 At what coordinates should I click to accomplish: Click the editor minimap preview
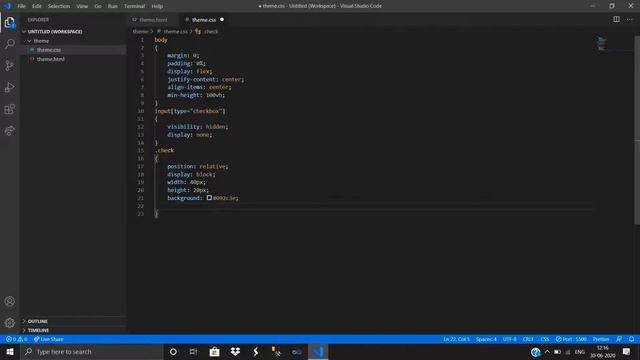point(602,43)
